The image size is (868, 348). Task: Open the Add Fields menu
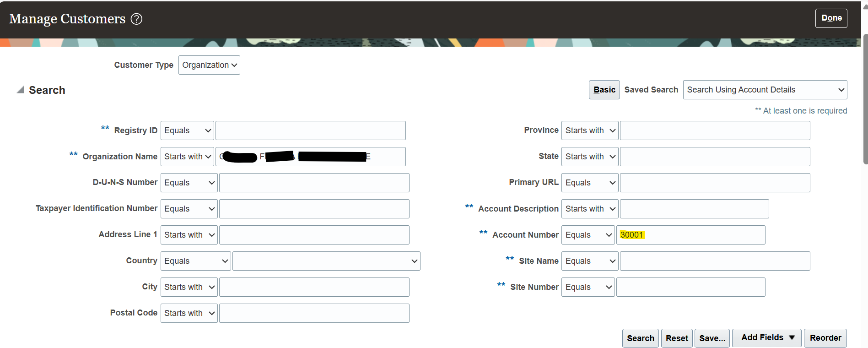coord(767,337)
